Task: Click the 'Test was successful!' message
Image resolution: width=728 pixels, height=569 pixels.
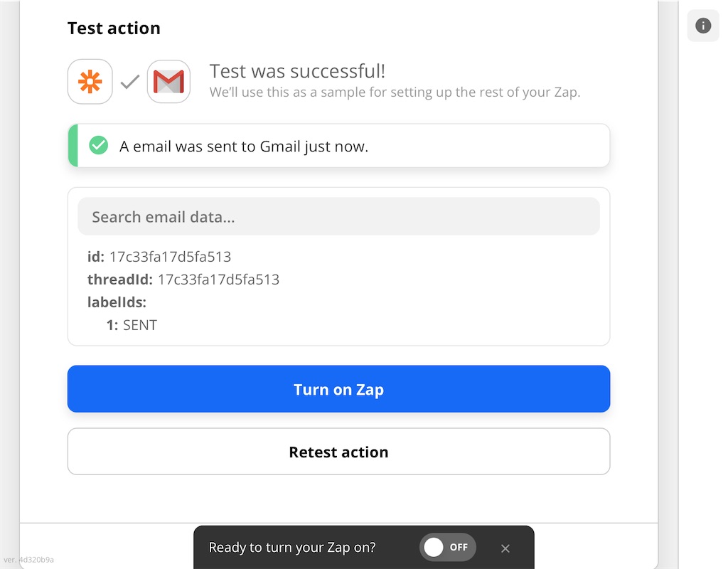Action: 297,71
